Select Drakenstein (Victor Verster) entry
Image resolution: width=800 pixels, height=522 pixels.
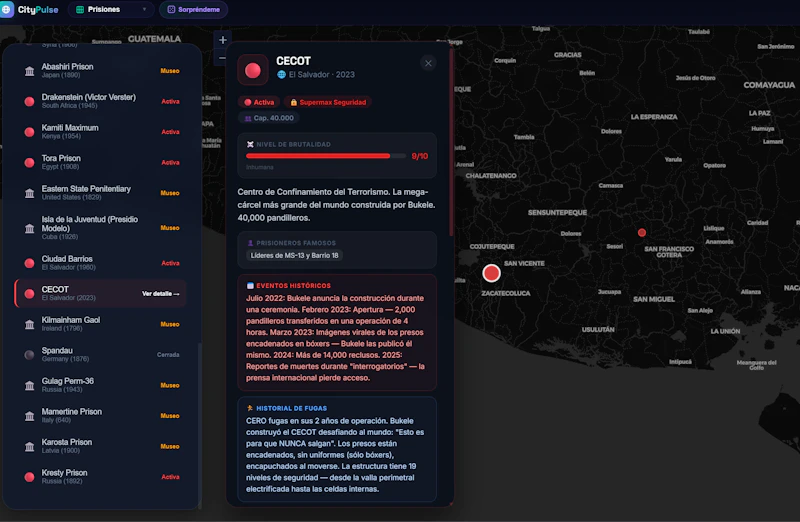(x=101, y=101)
